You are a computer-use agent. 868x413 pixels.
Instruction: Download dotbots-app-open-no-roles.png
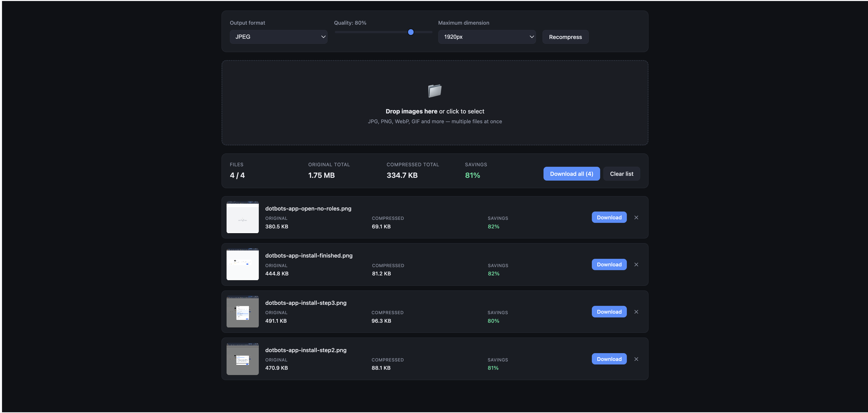[609, 217]
